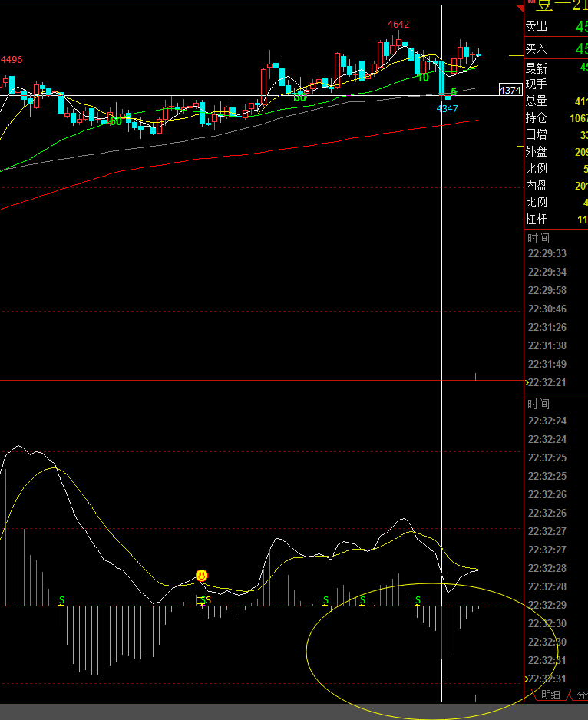The width and height of the screenshot is (588, 720).
Task: Click the red M icon beside contract title
Action: click(530, 3)
